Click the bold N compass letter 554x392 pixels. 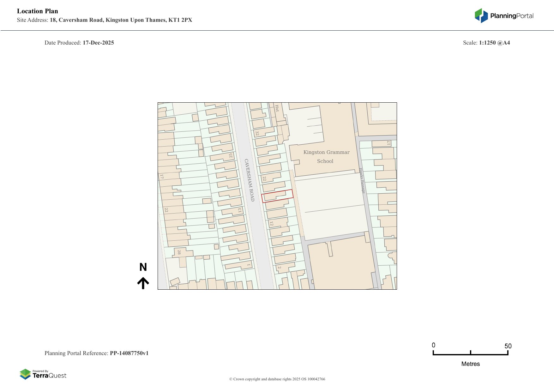point(143,267)
